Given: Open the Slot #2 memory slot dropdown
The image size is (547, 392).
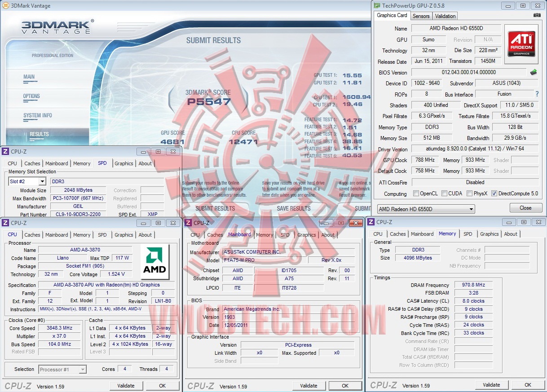Looking at the screenshot, I should (27, 181).
